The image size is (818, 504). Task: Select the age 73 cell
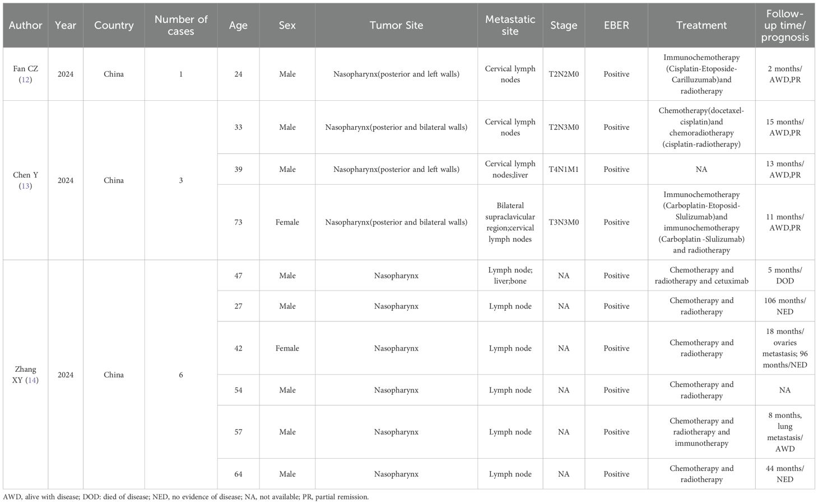tap(238, 222)
